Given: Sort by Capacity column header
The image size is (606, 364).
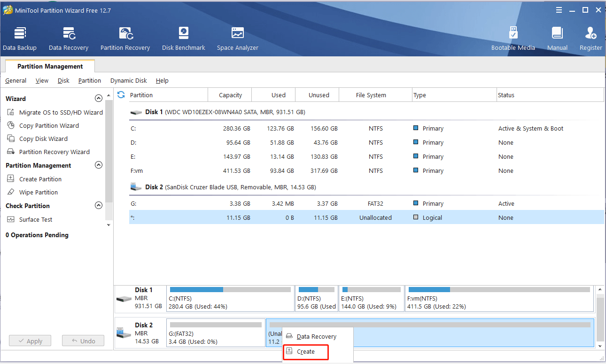Looking at the screenshot, I should coord(230,95).
